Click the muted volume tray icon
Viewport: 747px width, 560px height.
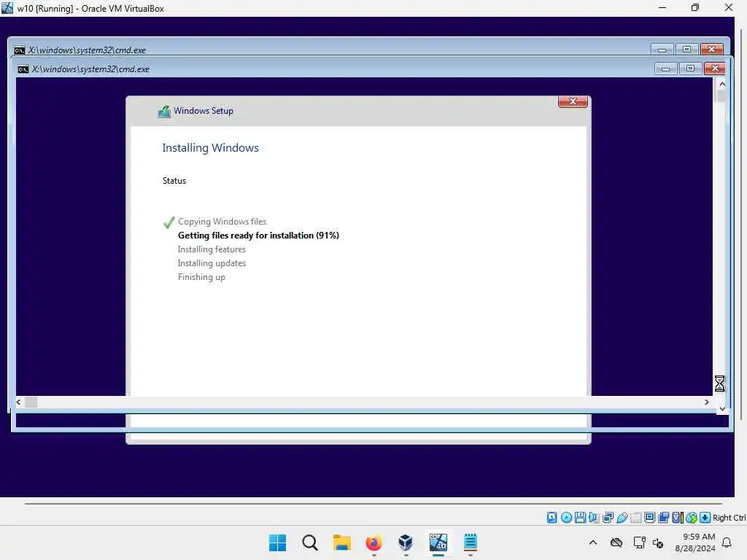click(x=659, y=542)
